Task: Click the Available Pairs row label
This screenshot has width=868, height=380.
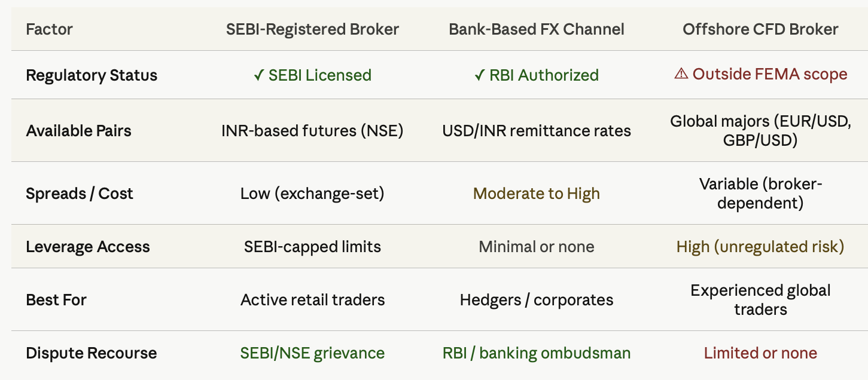Action: [78, 131]
